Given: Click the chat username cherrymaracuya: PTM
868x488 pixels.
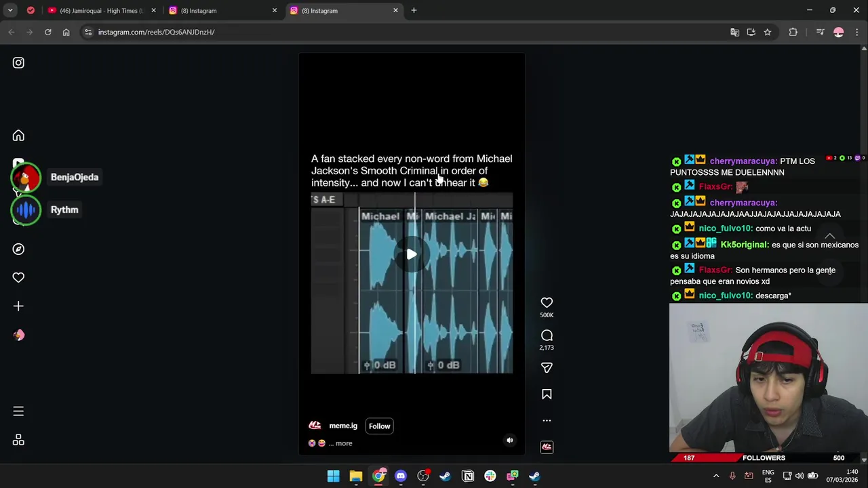Looking at the screenshot, I should 743,161.
